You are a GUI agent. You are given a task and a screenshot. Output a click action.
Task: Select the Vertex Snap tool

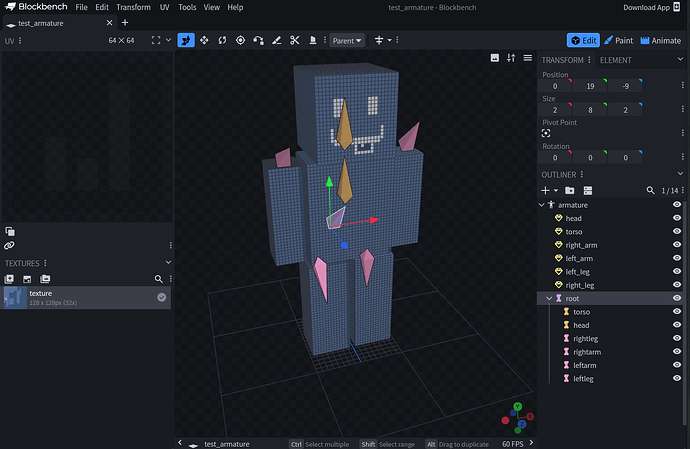258,40
